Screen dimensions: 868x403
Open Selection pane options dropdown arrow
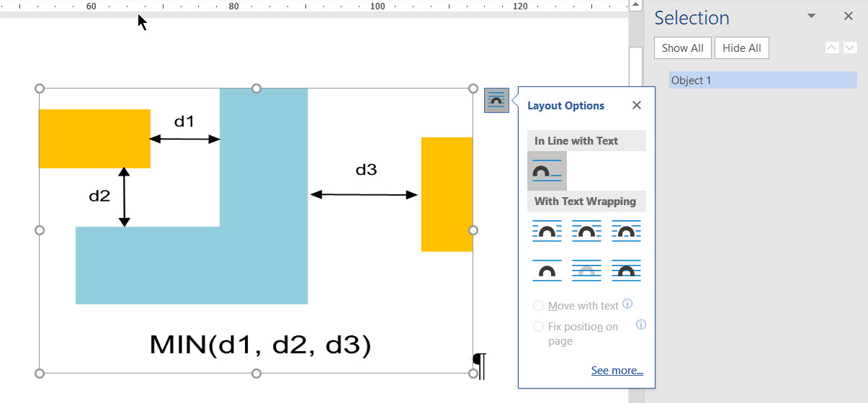(811, 16)
